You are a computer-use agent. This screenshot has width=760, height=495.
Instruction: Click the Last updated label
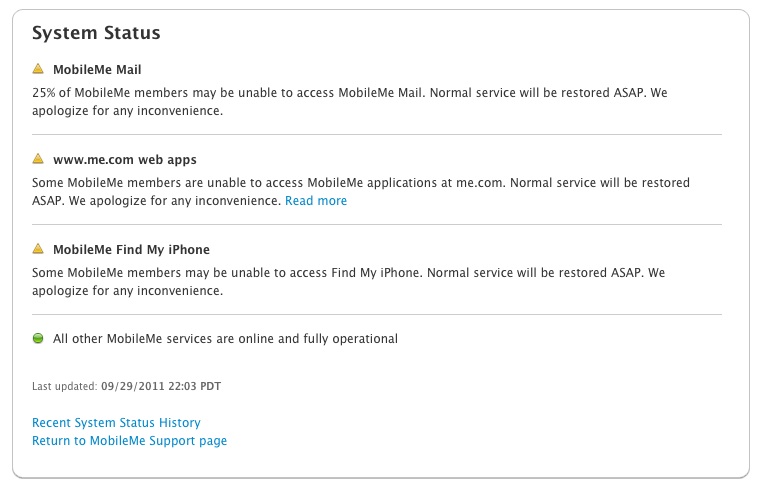click(64, 385)
